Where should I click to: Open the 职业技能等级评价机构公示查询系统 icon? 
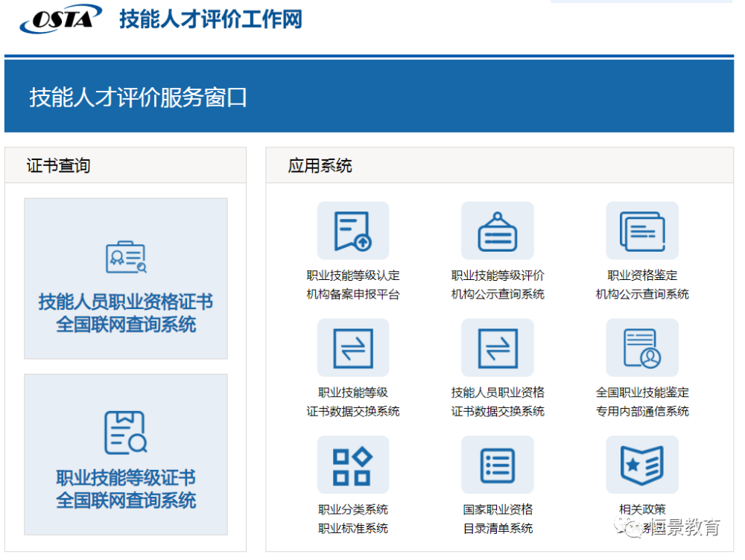pos(498,230)
